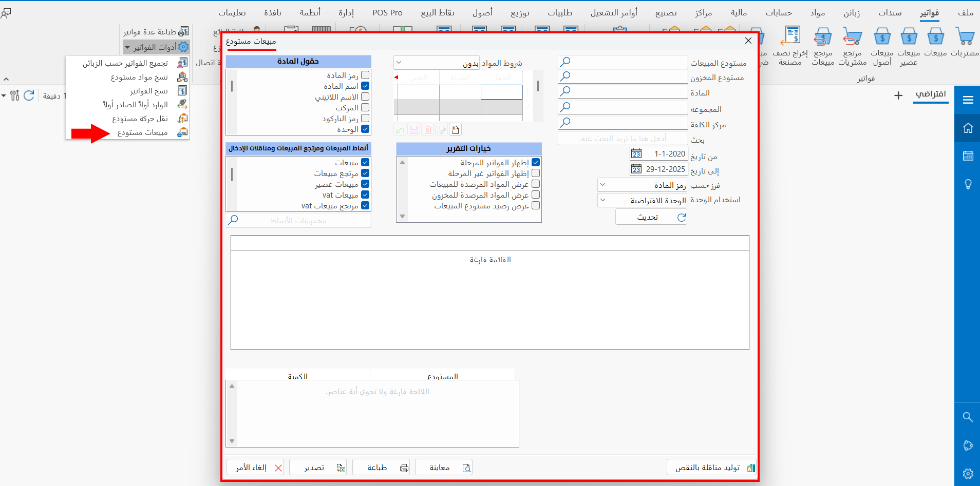
Task: Click the trash icon to delete condition
Action: tap(428, 129)
